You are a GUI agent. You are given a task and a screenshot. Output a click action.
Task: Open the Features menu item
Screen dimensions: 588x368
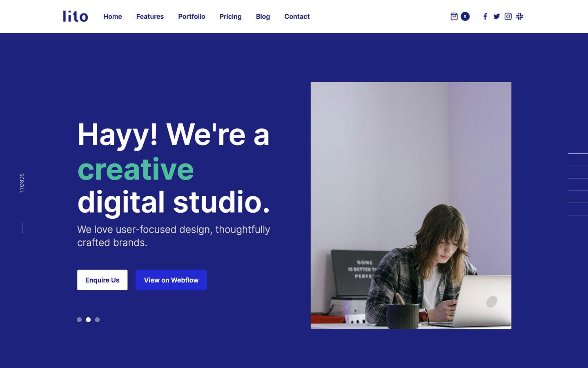coord(150,16)
